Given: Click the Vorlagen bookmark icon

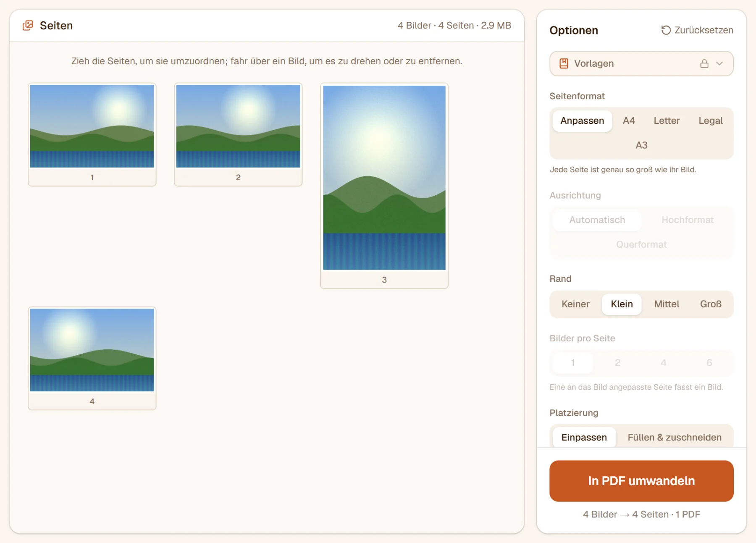Looking at the screenshot, I should point(564,63).
